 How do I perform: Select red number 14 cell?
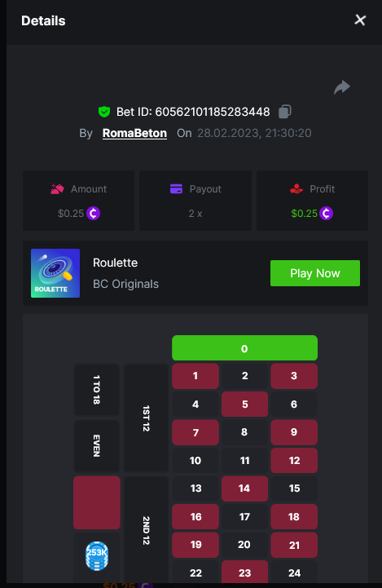(x=244, y=489)
